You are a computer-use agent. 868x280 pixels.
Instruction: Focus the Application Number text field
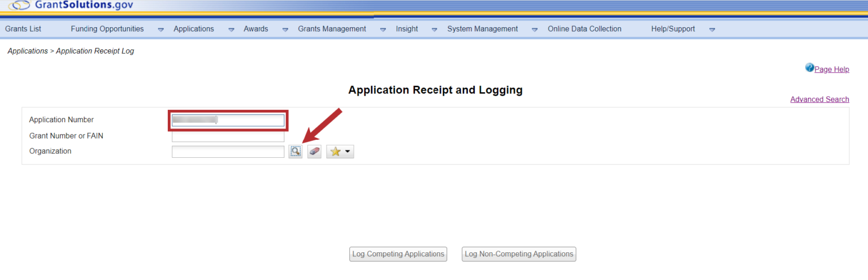[228, 120]
